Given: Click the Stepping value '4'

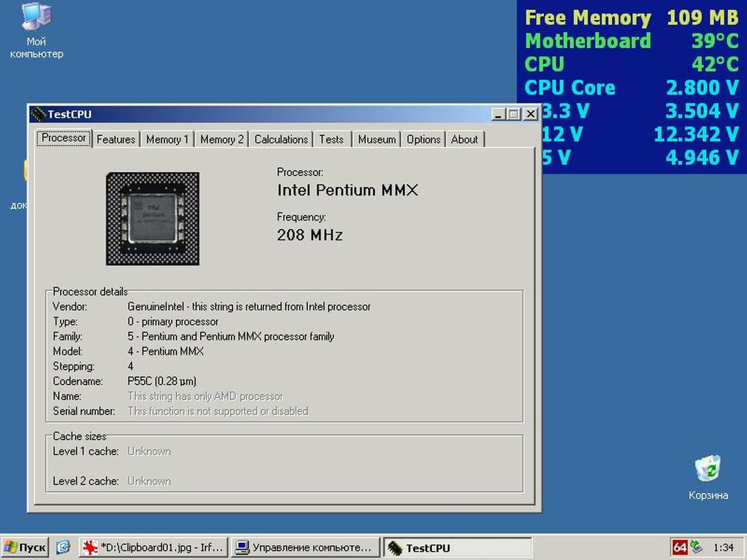Looking at the screenshot, I should click(x=131, y=366).
